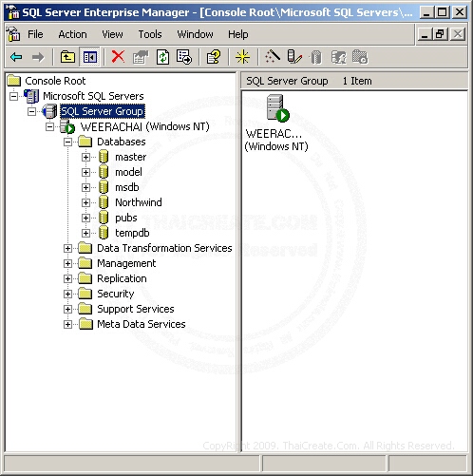Click the Export List toolbar icon

coord(184,57)
